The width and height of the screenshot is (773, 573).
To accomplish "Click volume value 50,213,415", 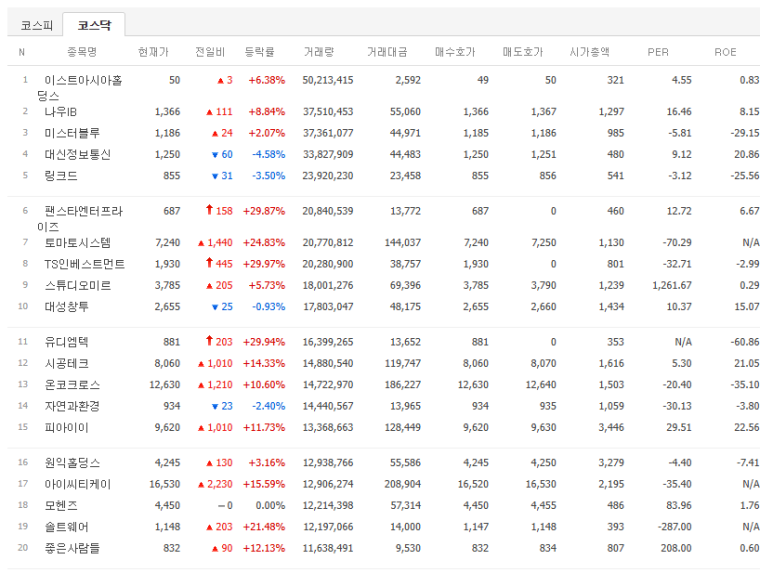I will click(x=328, y=80).
